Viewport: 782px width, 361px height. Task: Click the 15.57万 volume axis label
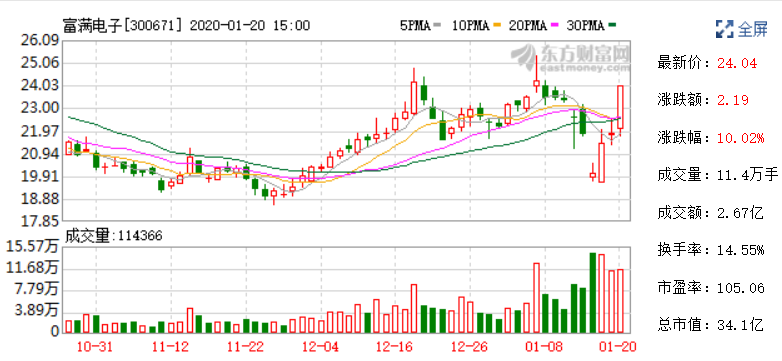(32, 247)
